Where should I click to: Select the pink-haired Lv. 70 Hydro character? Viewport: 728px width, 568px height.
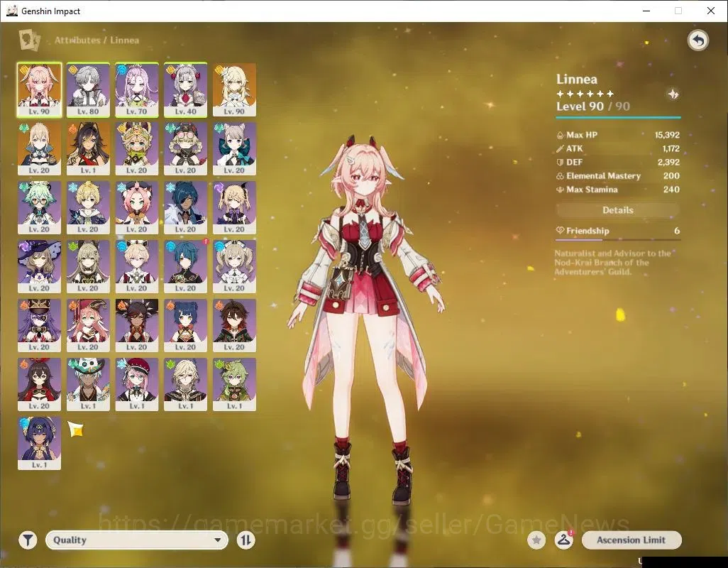click(137, 89)
